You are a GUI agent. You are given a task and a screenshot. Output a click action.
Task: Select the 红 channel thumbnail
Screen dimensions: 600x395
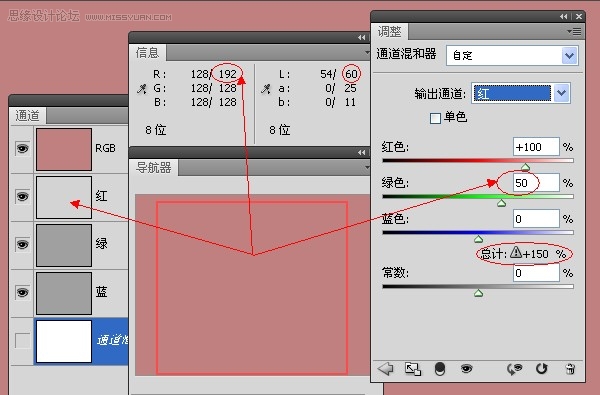click(64, 198)
